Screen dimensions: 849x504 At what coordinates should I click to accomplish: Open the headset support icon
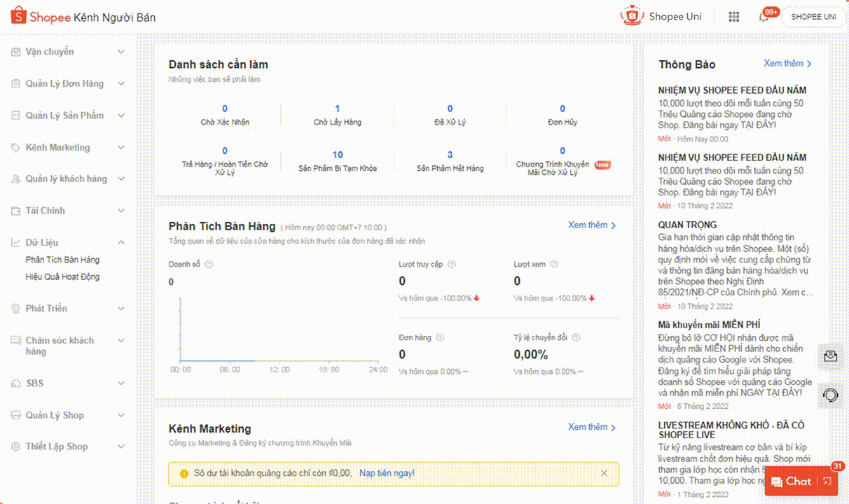(831, 395)
